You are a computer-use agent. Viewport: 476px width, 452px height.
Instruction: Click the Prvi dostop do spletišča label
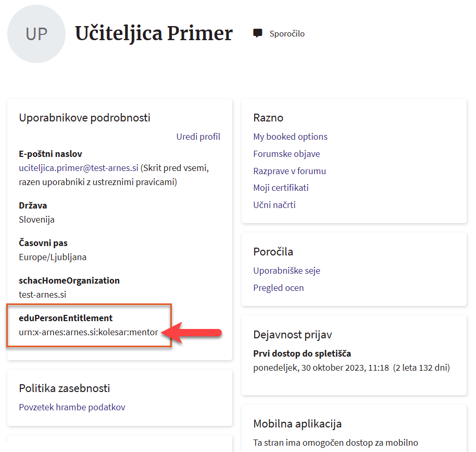point(302,354)
